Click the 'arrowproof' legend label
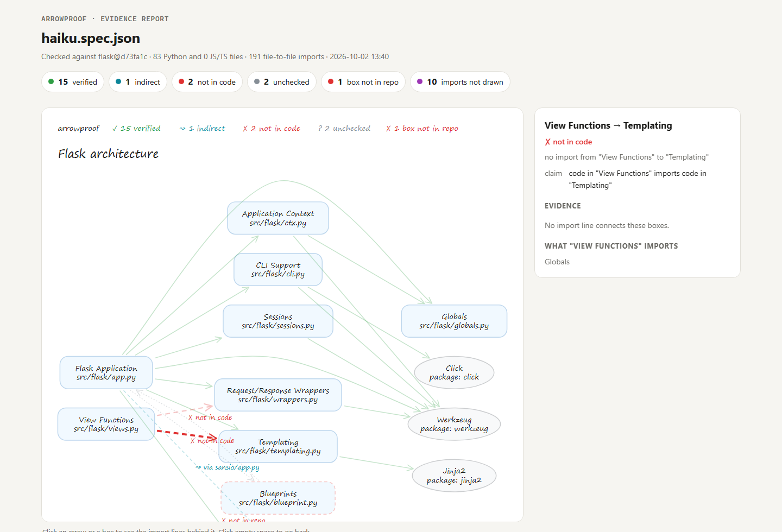 [x=79, y=129]
